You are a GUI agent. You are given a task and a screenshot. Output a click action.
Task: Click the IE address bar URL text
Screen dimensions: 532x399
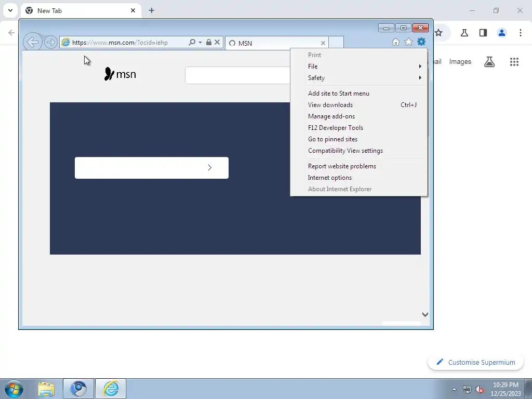(x=120, y=43)
